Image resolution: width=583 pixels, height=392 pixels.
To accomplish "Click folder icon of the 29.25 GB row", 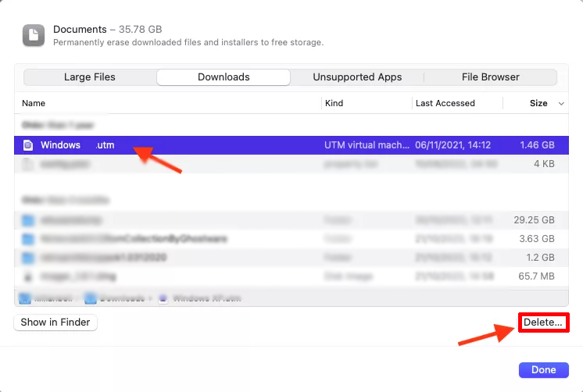I will click(x=28, y=220).
